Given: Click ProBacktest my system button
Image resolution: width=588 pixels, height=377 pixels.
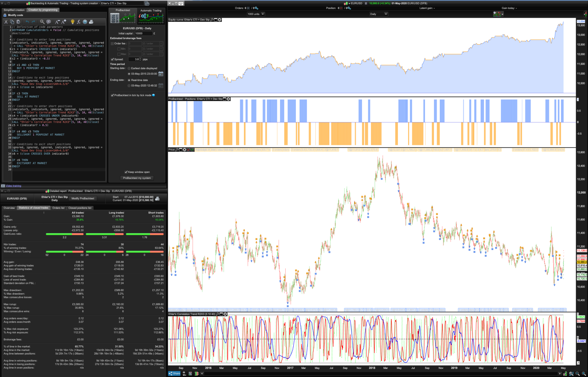Looking at the screenshot, I should 137,178.
